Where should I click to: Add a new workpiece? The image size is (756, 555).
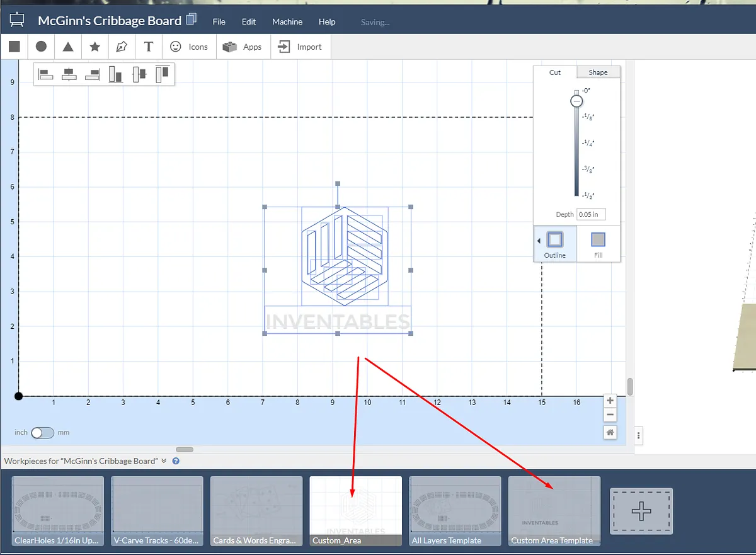click(641, 511)
